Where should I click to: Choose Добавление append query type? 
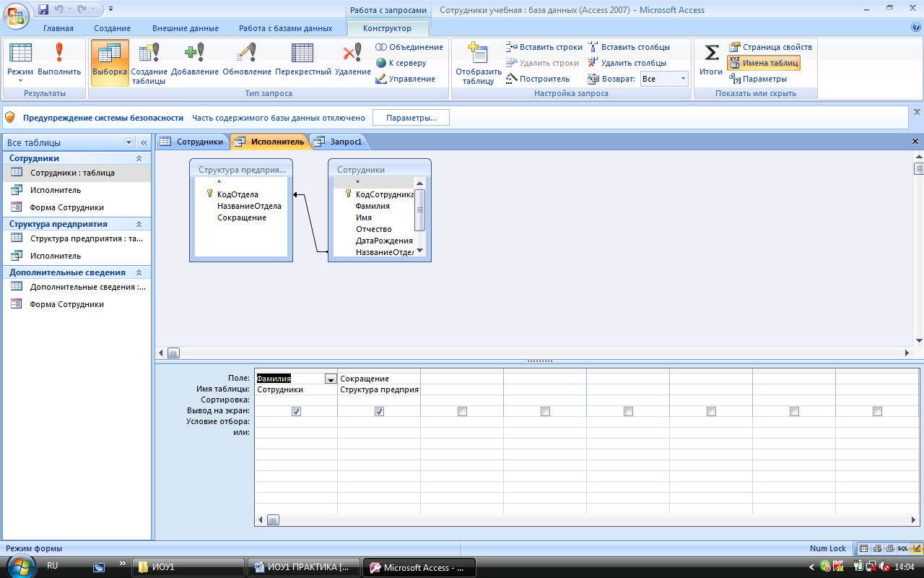pos(195,61)
